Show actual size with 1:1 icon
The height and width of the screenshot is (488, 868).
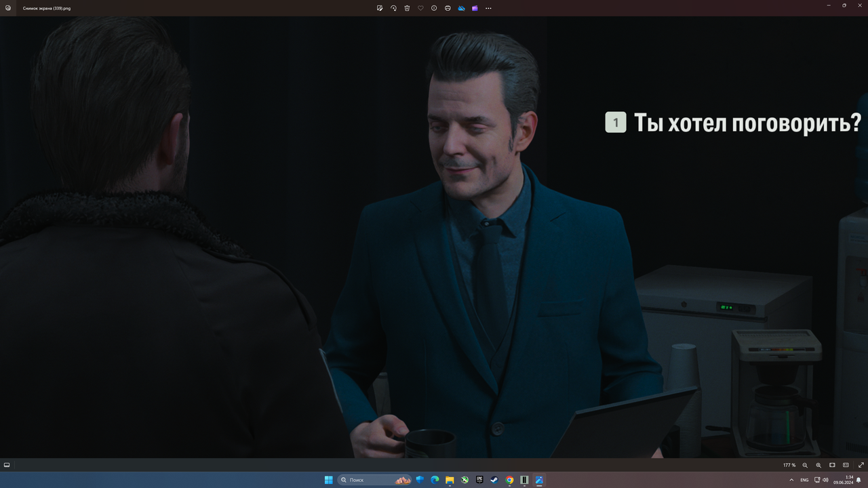click(846, 466)
